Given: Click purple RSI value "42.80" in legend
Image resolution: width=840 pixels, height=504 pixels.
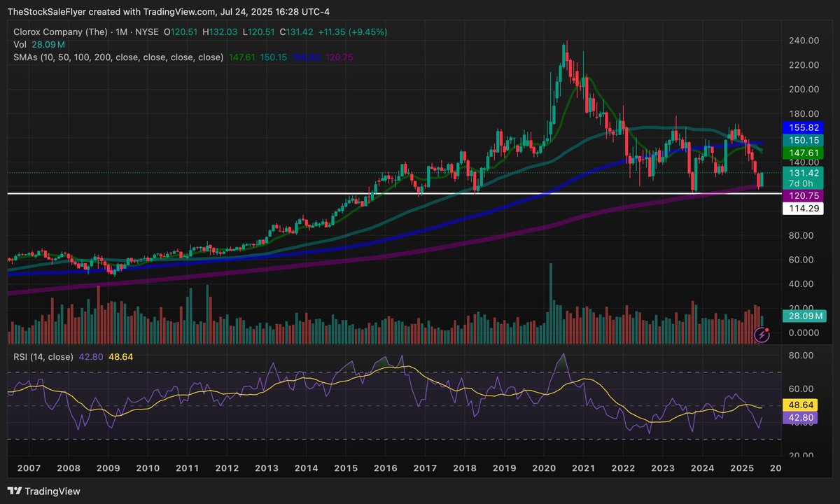Looking at the screenshot, I should click(91, 357).
